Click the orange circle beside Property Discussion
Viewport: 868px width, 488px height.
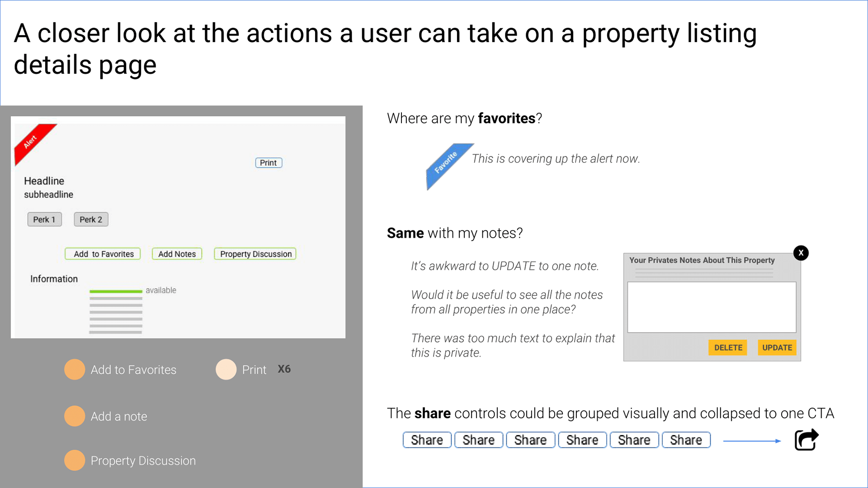click(75, 460)
